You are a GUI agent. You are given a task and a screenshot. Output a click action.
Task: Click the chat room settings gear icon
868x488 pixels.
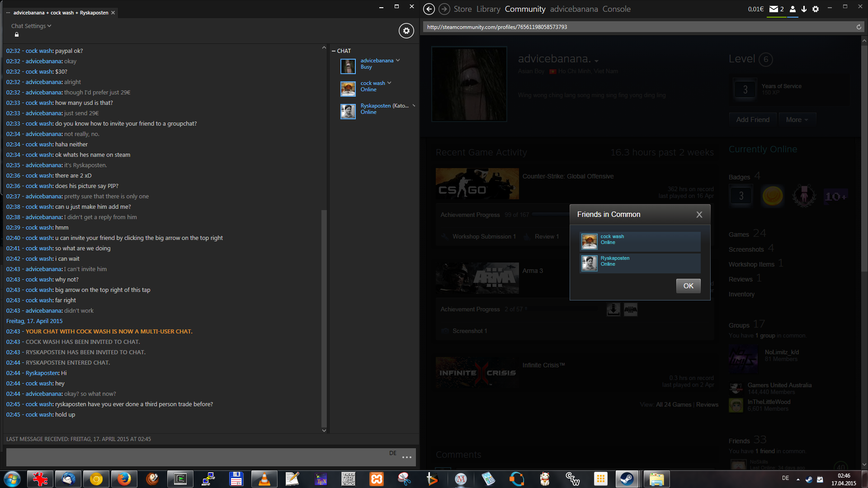(x=406, y=31)
